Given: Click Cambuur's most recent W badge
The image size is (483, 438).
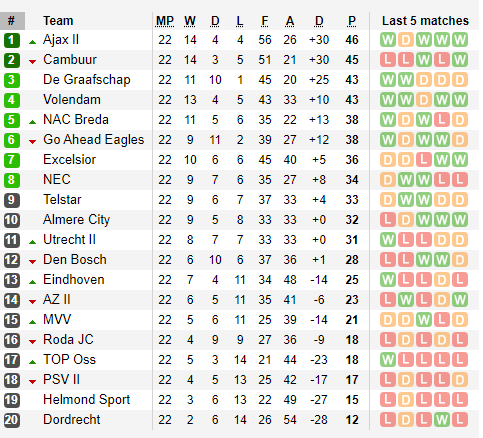Looking at the screenshot, I should [x=460, y=60].
